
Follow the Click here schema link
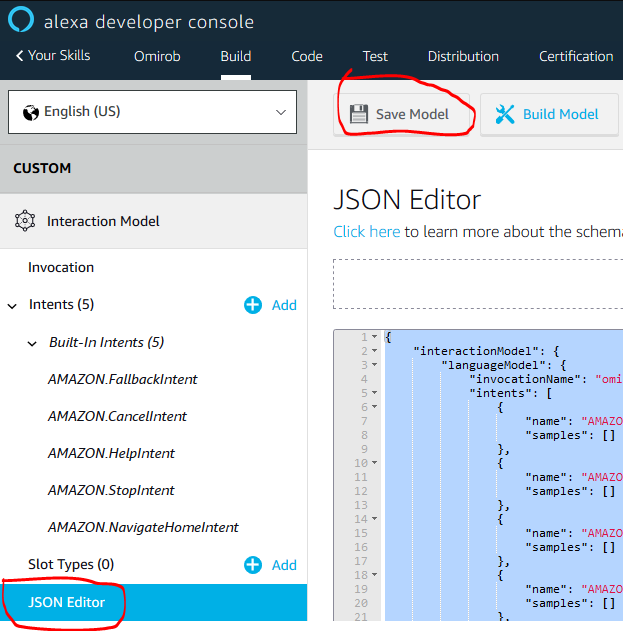(x=367, y=232)
